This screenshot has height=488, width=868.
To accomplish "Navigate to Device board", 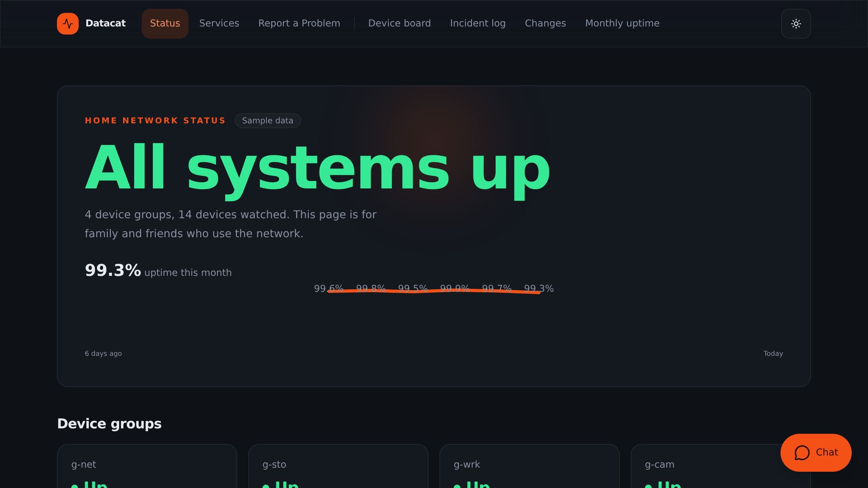I will click(399, 23).
